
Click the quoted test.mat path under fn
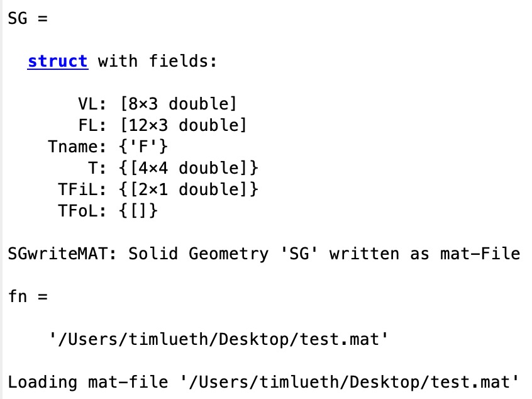point(218,340)
